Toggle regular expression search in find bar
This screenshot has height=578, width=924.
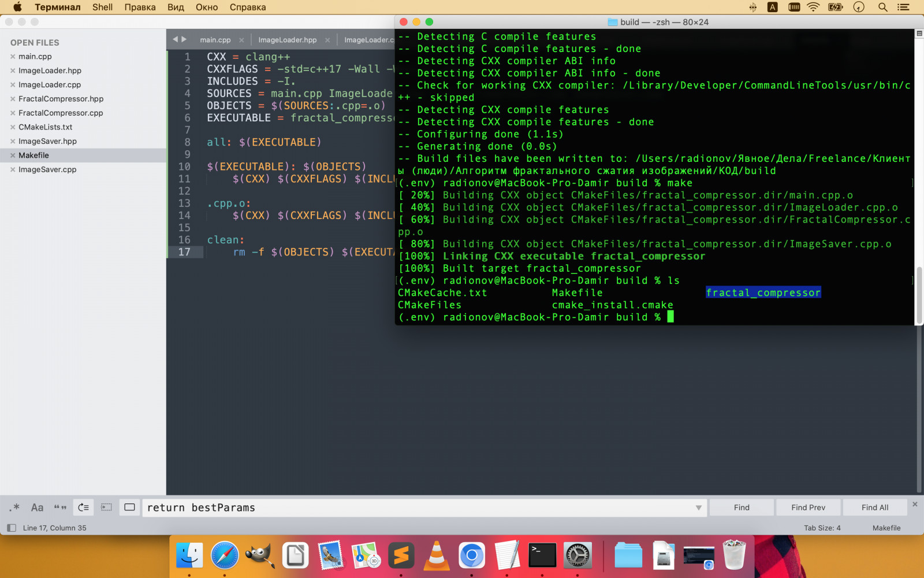(x=14, y=507)
